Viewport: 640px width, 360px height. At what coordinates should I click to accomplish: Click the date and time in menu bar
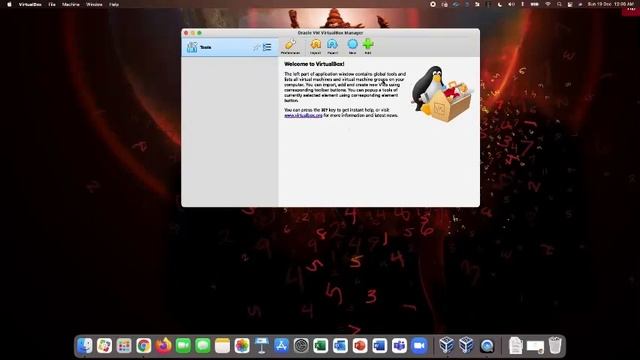tap(611, 4)
